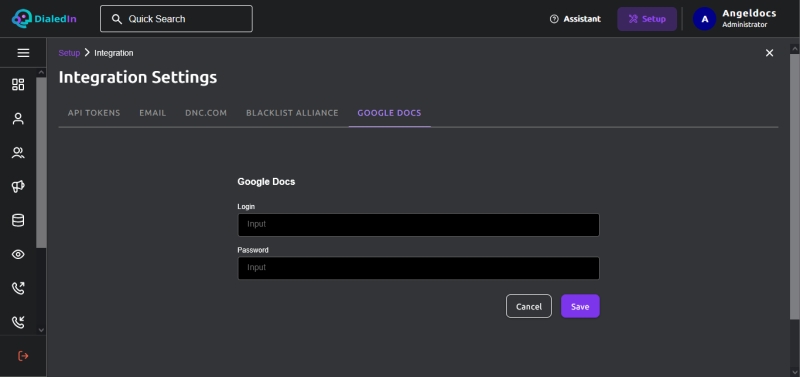This screenshot has width=800, height=377.
Task: Click the Save button
Action: coord(580,306)
